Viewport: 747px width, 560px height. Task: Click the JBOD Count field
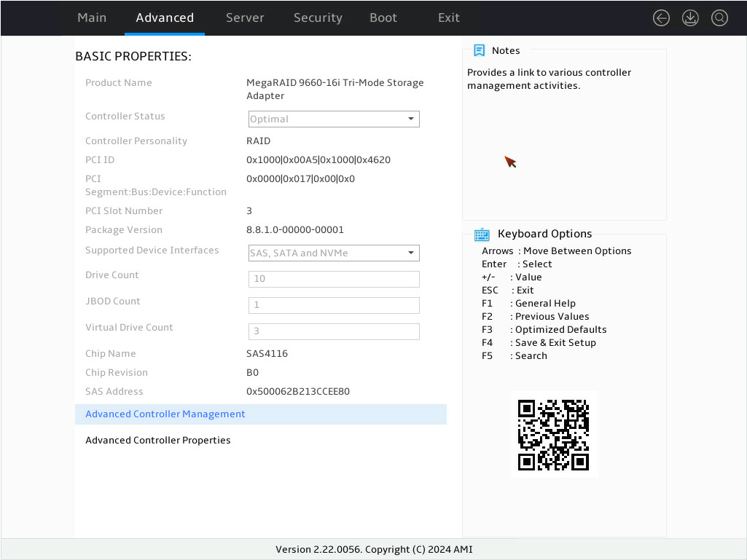(334, 305)
